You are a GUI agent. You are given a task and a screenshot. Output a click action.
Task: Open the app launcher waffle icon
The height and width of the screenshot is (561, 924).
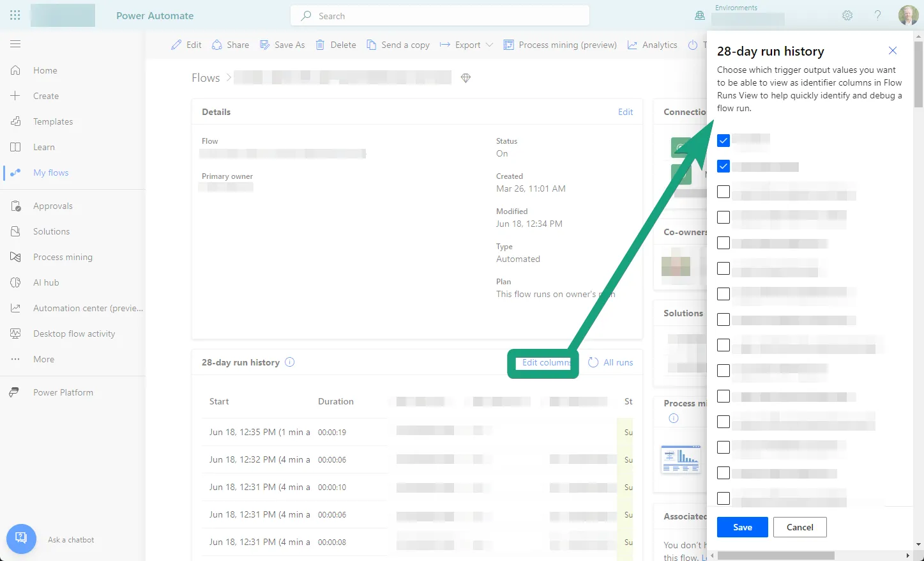(15, 15)
